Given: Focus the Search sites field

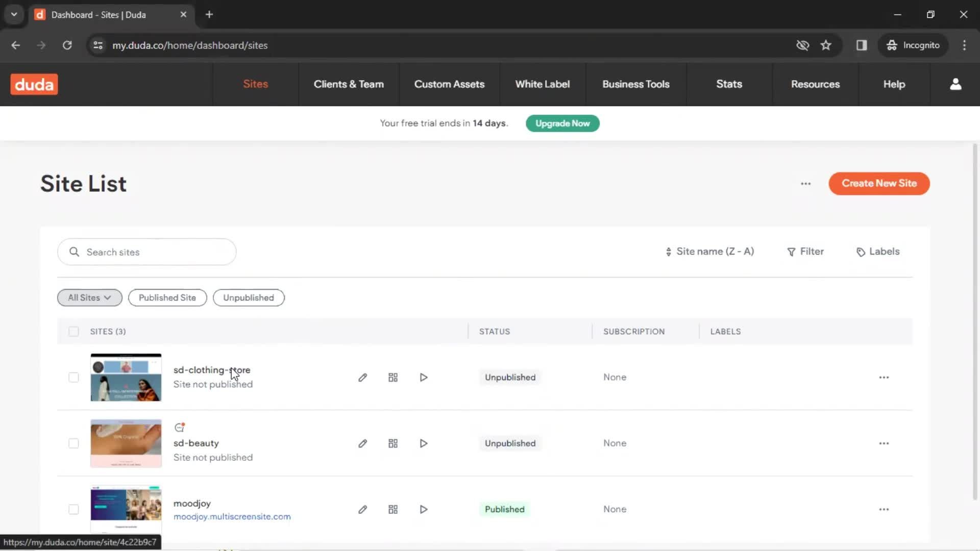Looking at the screenshot, I should tap(147, 252).
